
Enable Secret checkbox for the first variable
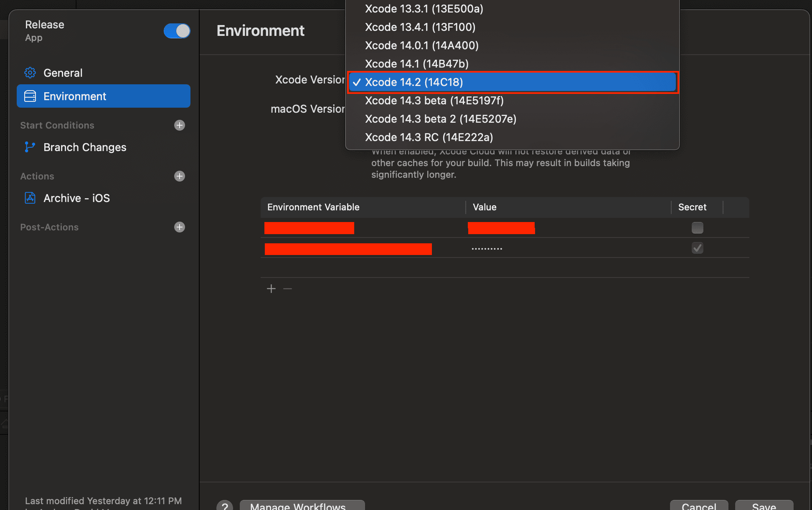[697, 227]
